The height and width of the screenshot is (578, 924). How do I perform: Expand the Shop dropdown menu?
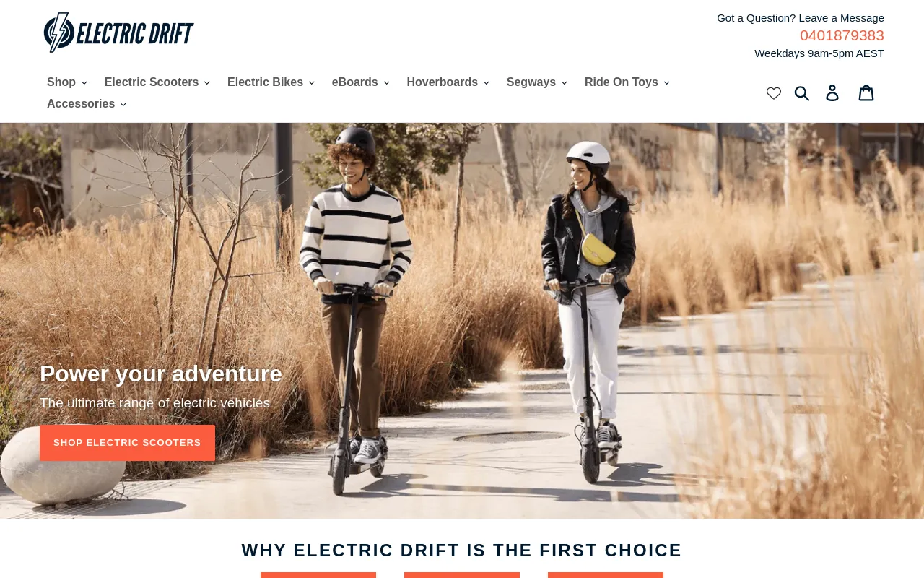point(67,82)
